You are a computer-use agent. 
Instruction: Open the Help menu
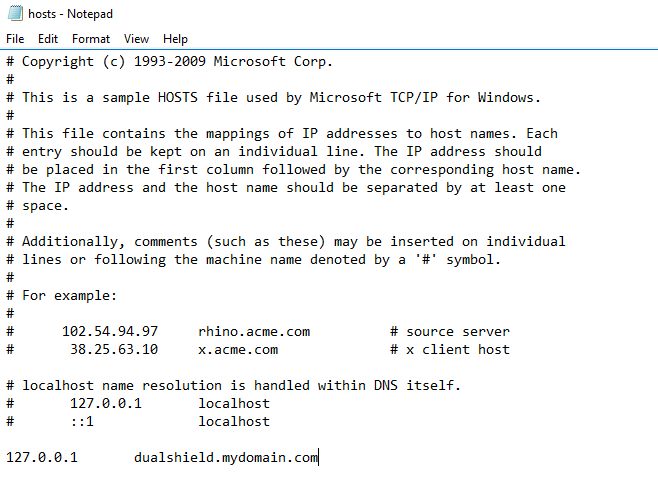175,39
